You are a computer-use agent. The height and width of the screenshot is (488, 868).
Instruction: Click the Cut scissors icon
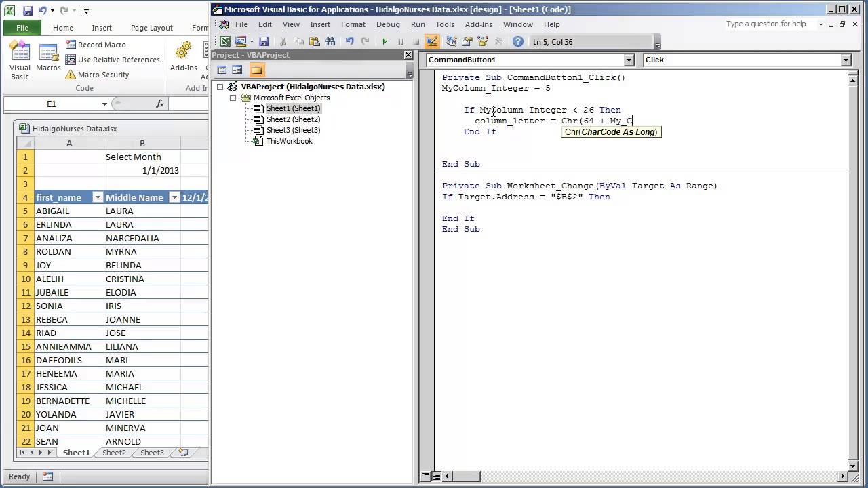pyautogui.click(x=283, y=41)
